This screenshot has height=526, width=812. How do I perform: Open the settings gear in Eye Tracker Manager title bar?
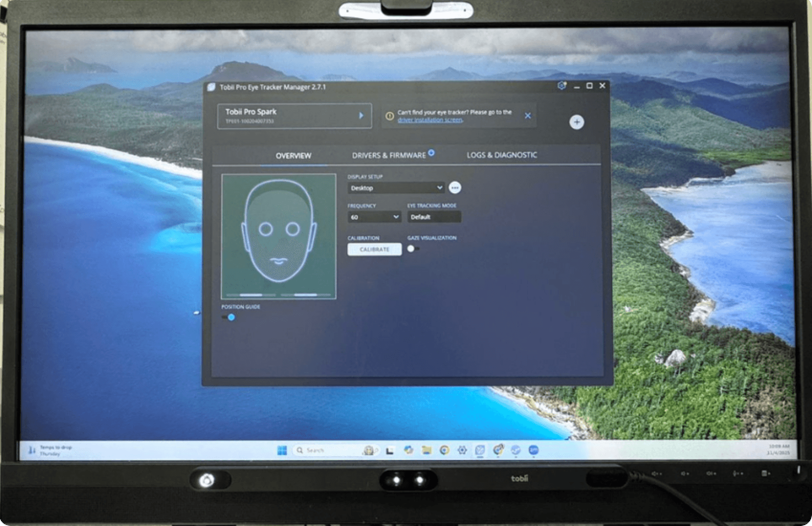pyautogui.click(x=562, y=86)
